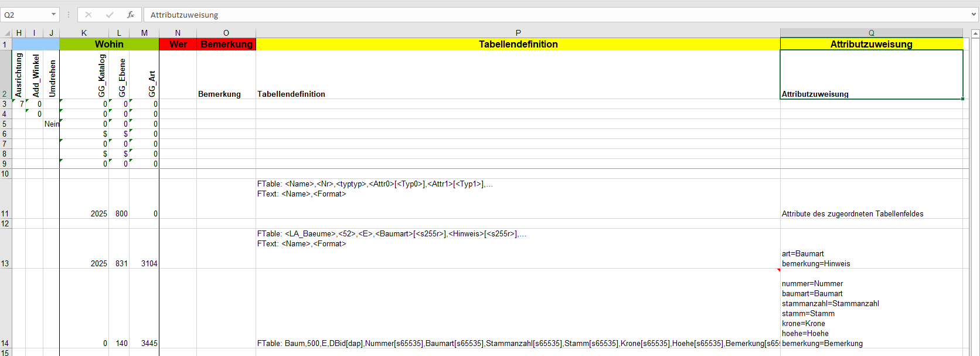The width and height of the screenshot is (980, 356).
Task: Select column Q header
Action: click(871, 33)
